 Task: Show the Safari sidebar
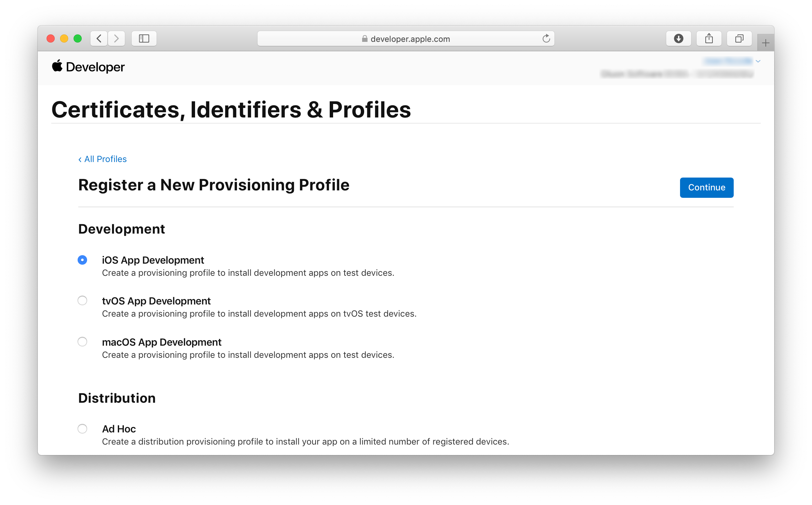(x=144, y=38)
